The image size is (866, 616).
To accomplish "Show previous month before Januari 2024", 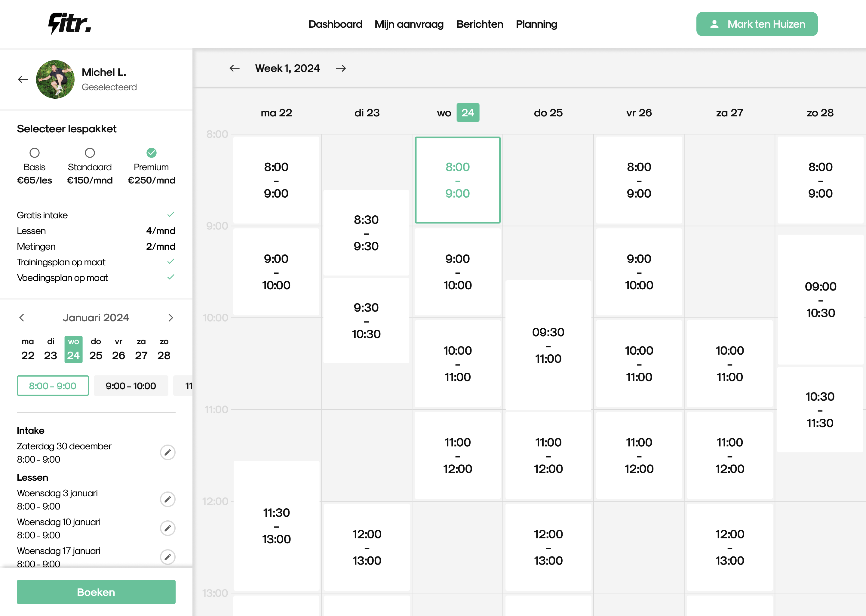I will (x=22, y=318).
